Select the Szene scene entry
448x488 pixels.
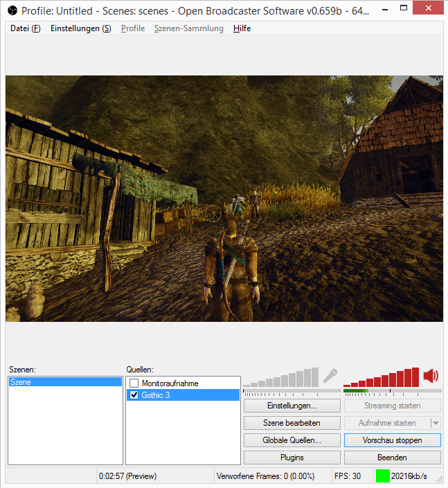[65, 382]
